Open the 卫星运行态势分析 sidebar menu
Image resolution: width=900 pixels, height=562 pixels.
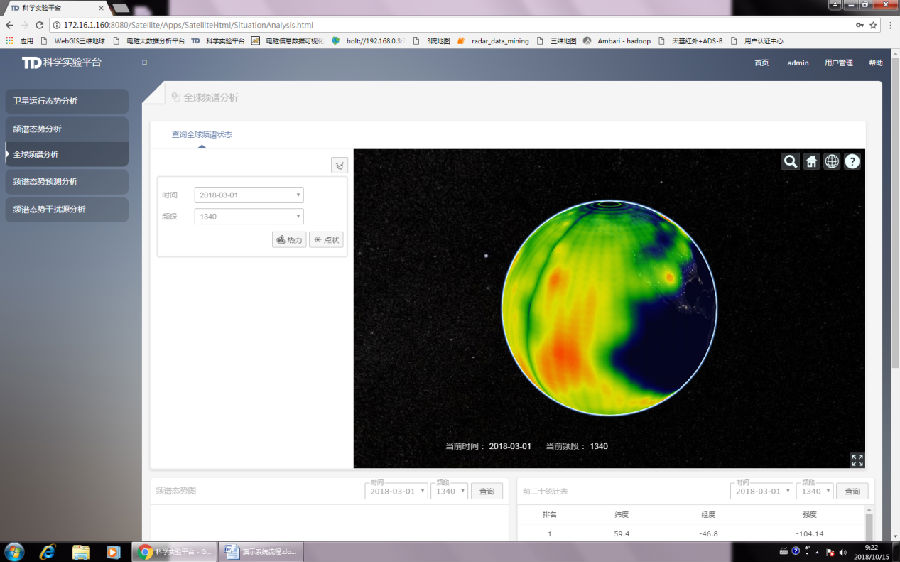pos(65,101)
